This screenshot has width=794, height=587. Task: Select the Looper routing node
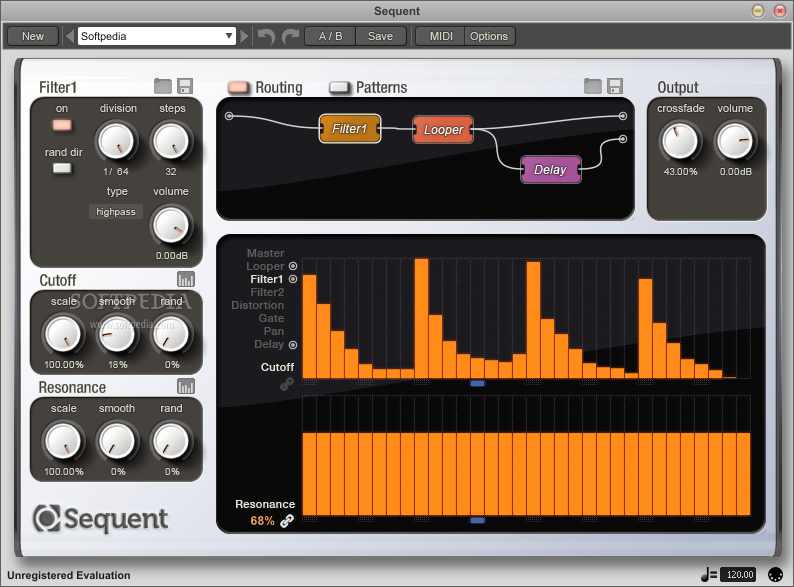443,130
